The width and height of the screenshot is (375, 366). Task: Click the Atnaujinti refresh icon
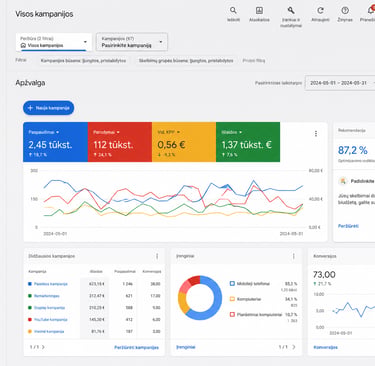[320, 10]
